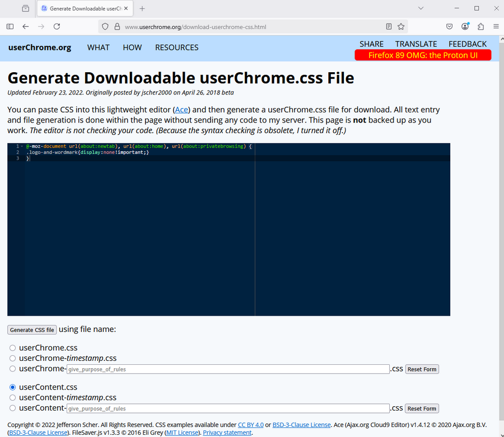Choose the userContent-timestamp.css radio option
Image resolution: width=504 pixels, height=437 pixels.
click(x=12, y=398)
